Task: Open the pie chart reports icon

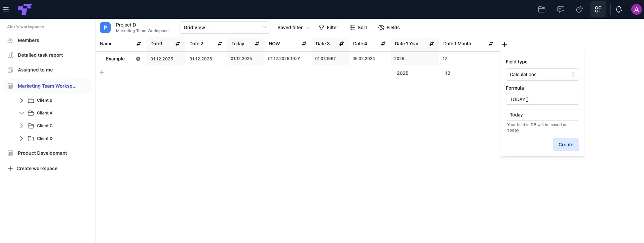Action: (x=579, y=9)
